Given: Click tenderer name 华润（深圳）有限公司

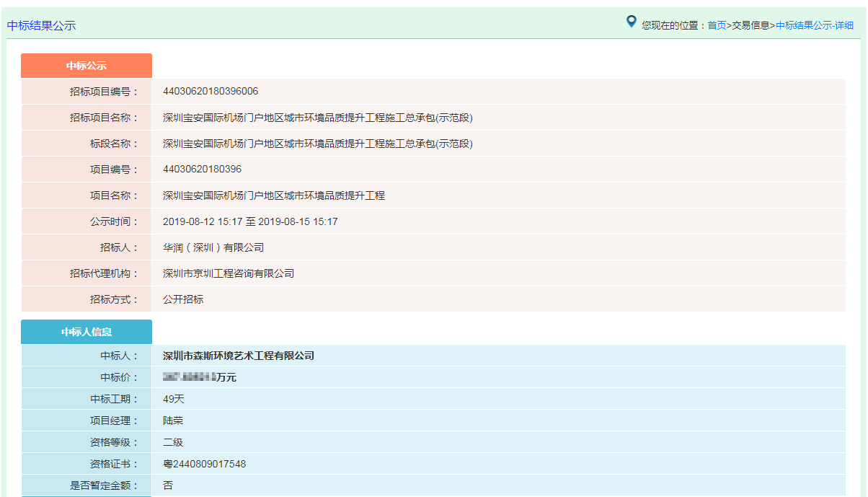Looking at the screenshot, I should [x=213, y=247].
